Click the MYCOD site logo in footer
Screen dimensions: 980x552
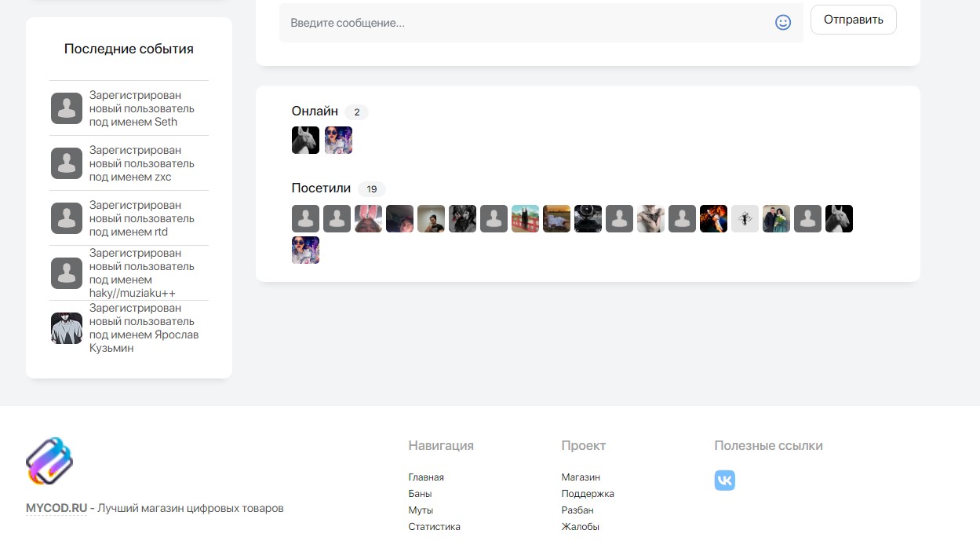point(49,461)
